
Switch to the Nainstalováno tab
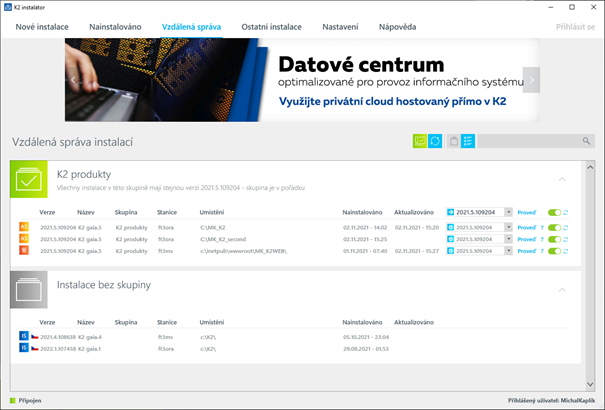[x=115, y=27]
